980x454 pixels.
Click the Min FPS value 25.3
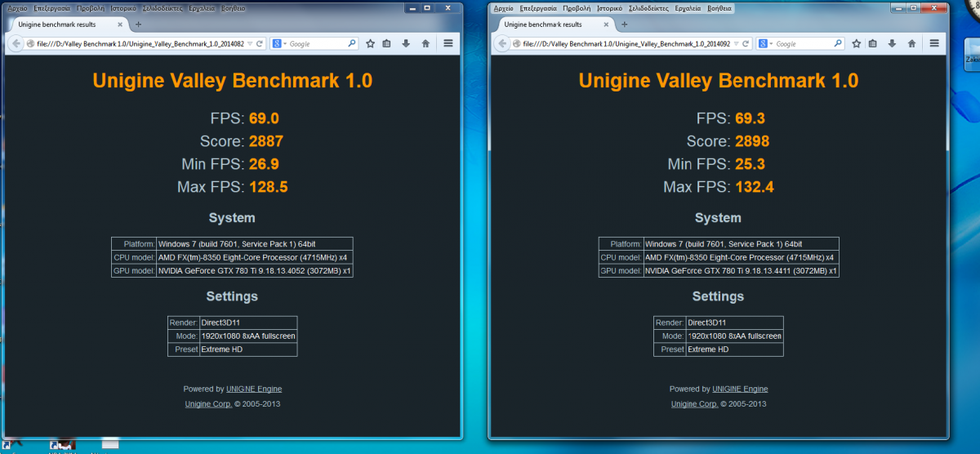(750, 164)
